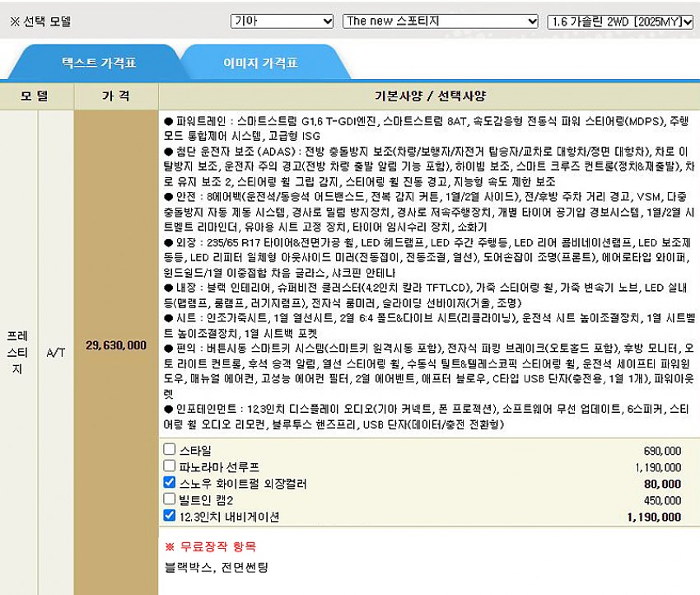Click the 690,000 price for 스타일
Image resolution: width=700 pixels, height=595 pixels.
pos(661,451)
